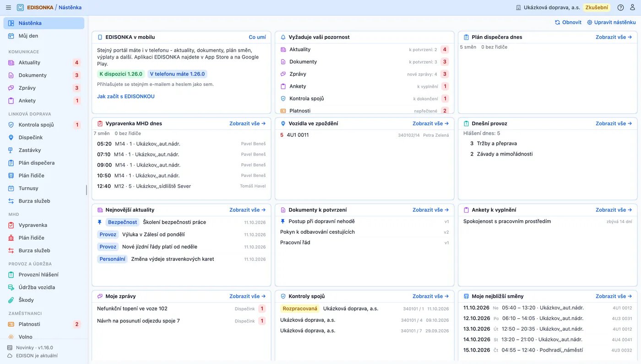This screenshot has width=641, height=364.
Task: Go to Můj den in sidebar
Action: pos(44,36)
